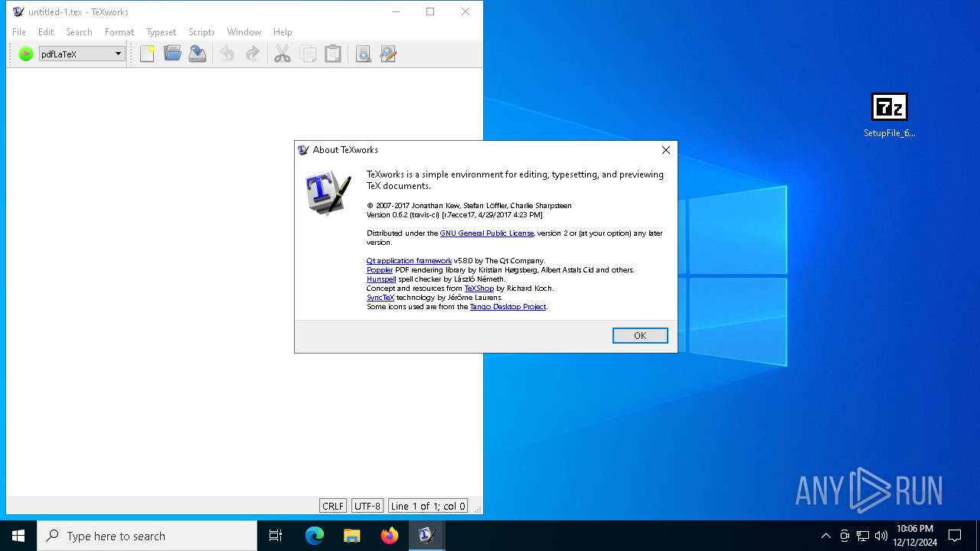This screenshot has width=980, height=551.
Task: Run typesetting with the green play button
Action: click(26, 54)
